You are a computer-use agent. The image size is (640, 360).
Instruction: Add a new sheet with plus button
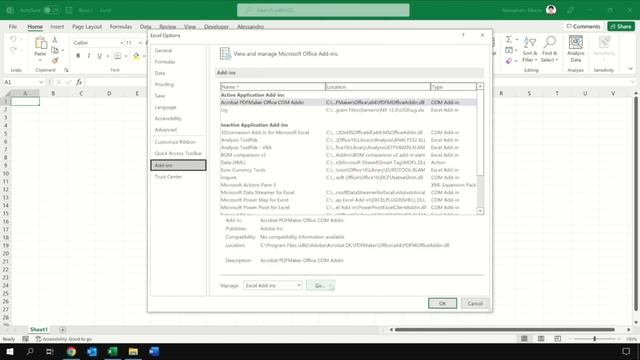62,329
